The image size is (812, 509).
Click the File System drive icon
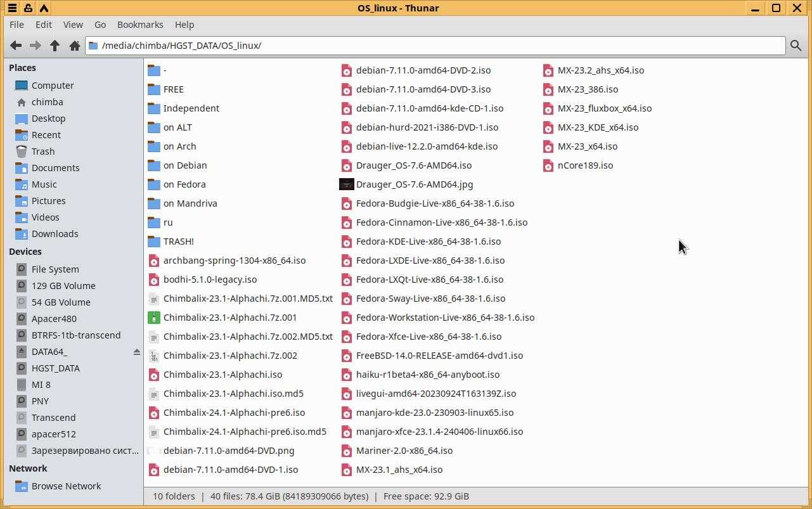click(22, 269)
